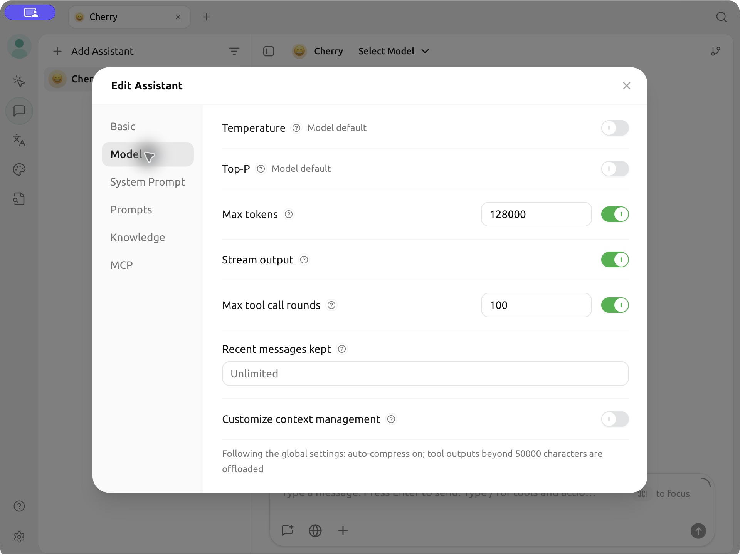Toggle the sidebar panel layout icon
The height and width of the screenshot is (560, 740).
tap(269, 51)
